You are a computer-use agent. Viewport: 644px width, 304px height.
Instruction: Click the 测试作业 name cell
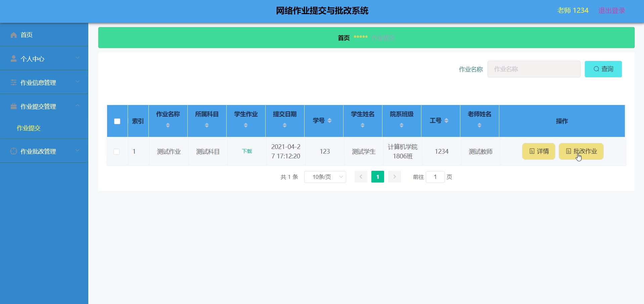coord(169,152)
